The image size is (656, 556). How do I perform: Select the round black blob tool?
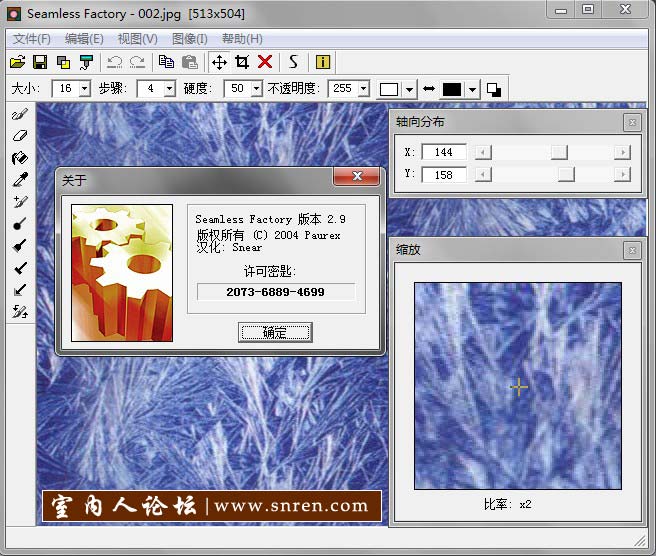[x=20, y=224]
